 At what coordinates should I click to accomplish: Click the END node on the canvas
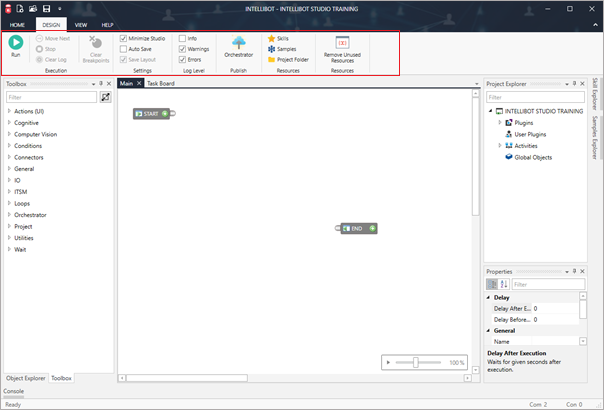357,228
